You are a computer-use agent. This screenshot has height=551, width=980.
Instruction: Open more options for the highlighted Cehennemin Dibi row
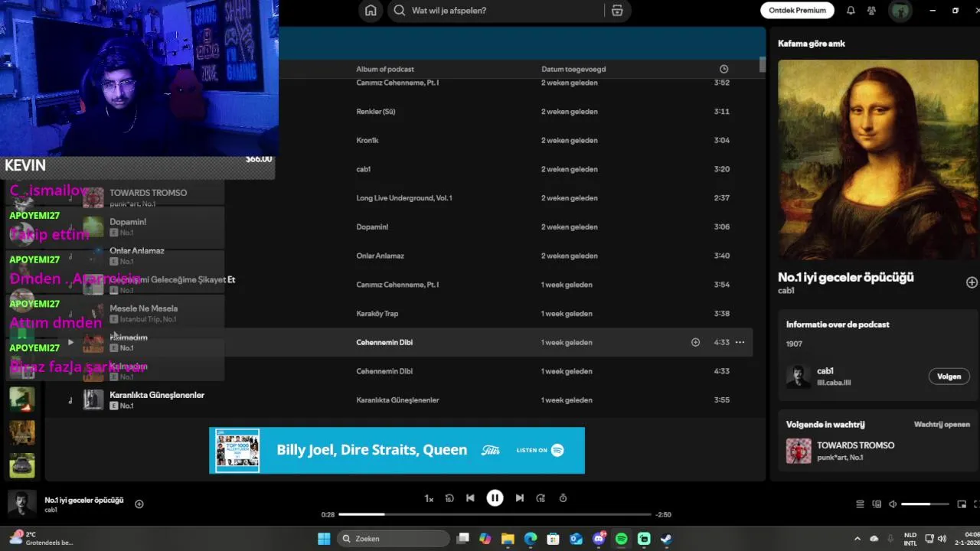coord(740,342)
